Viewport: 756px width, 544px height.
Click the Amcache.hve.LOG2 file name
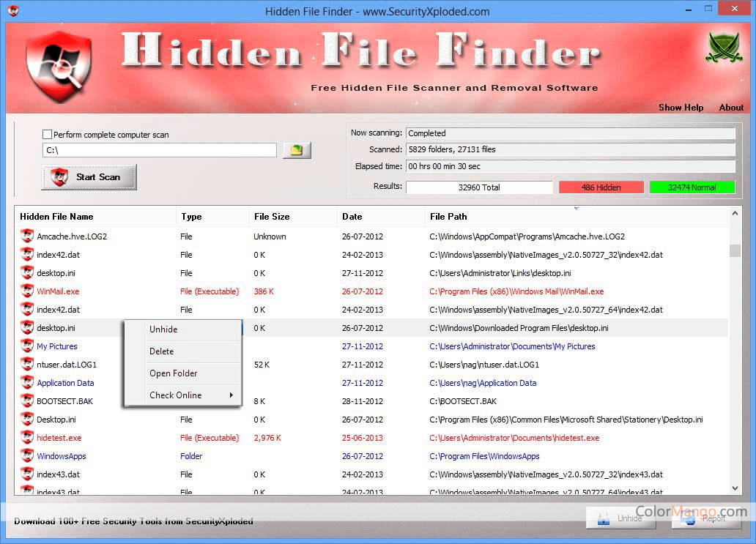click(x=72, y=236)
